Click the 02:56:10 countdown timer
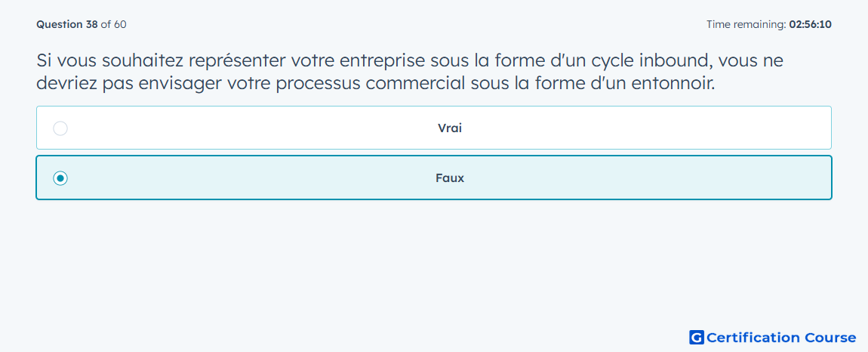 (811, 24)
